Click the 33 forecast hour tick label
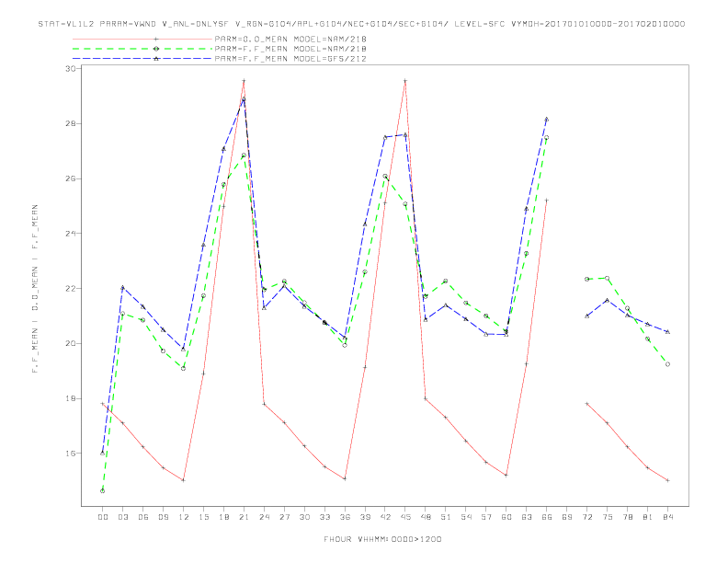The width and height of the screenshot is (728, 563). (x=324, y=517)
